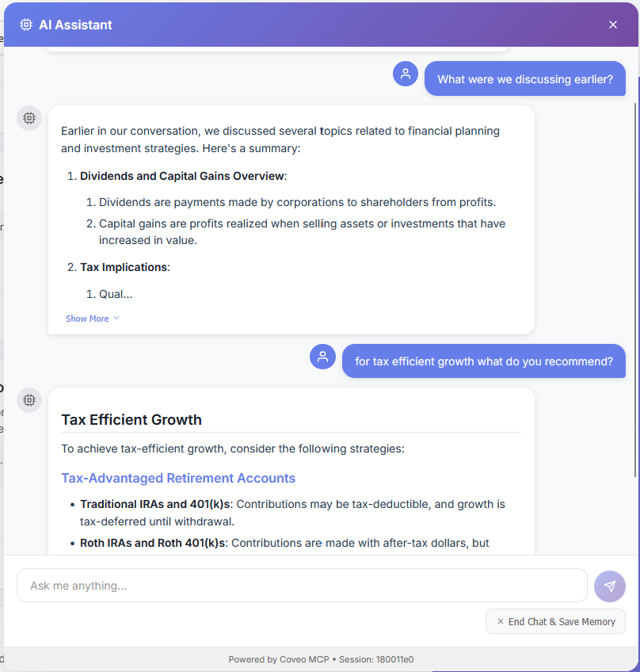640x672 pixels.
Task: Close the AI Assistant panel
Action: point(613,25)
